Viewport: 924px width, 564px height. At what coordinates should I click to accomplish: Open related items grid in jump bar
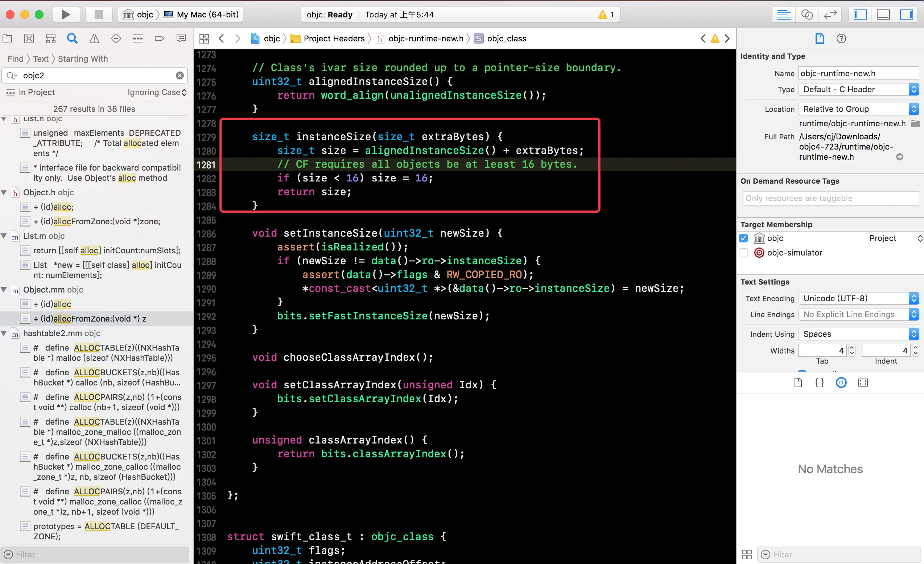click(204, 38)
